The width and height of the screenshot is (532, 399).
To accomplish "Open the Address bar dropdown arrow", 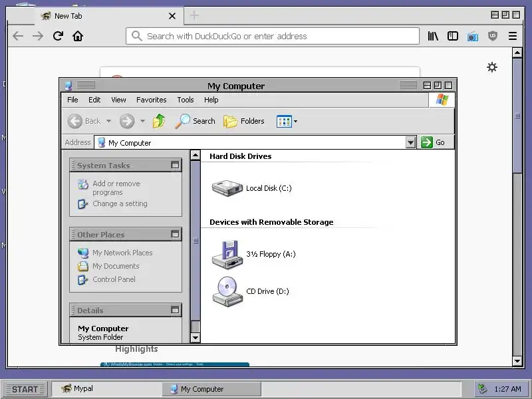I will point(410,142).
